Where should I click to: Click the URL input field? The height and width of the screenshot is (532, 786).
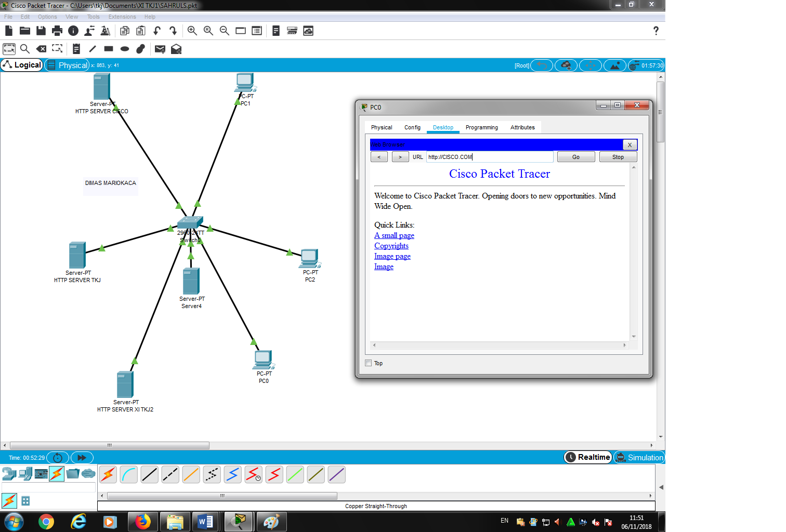pos(490,157)
